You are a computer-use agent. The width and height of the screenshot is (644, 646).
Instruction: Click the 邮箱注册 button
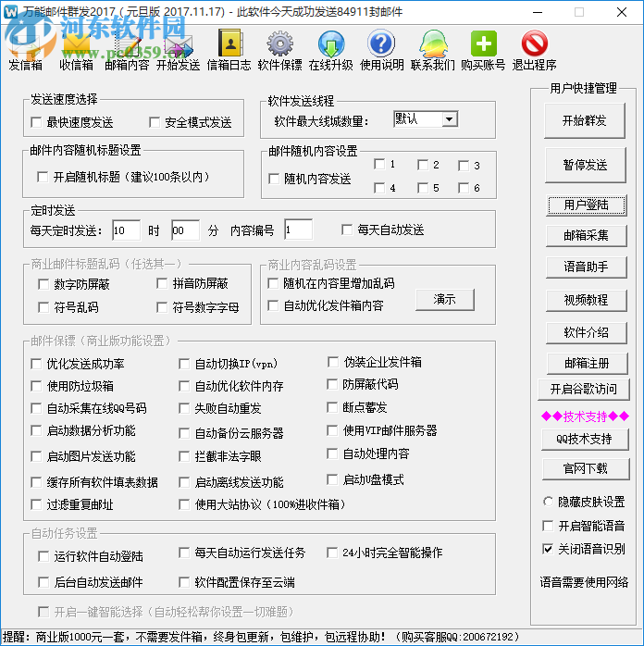[588, 364]
